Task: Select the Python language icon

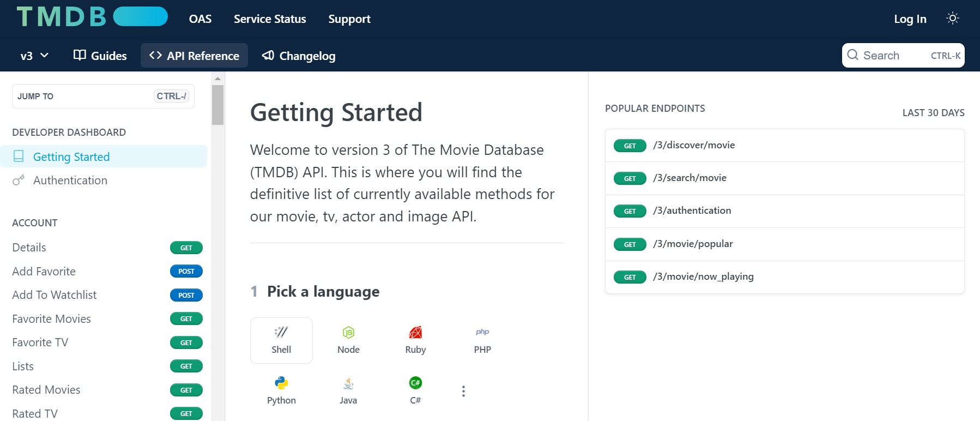Action: 281,391
